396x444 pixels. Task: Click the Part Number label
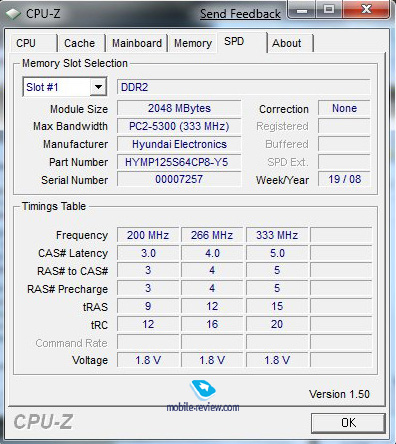pos(78,162)
